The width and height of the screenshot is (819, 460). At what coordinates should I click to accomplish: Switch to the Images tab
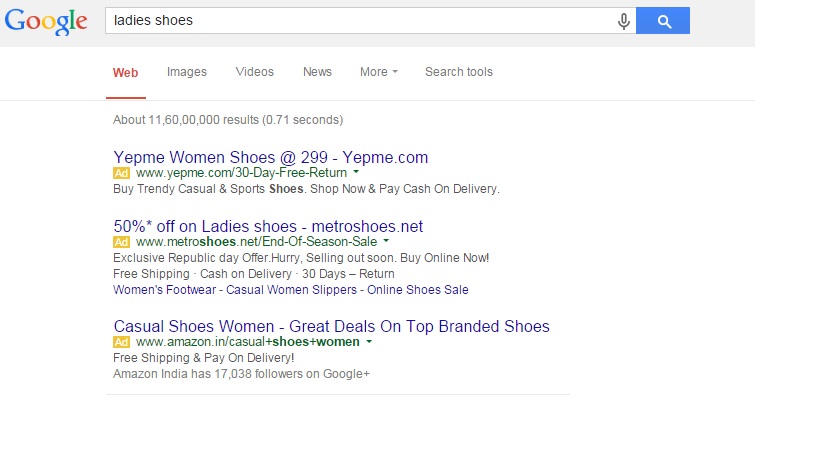tap(187, 72)
